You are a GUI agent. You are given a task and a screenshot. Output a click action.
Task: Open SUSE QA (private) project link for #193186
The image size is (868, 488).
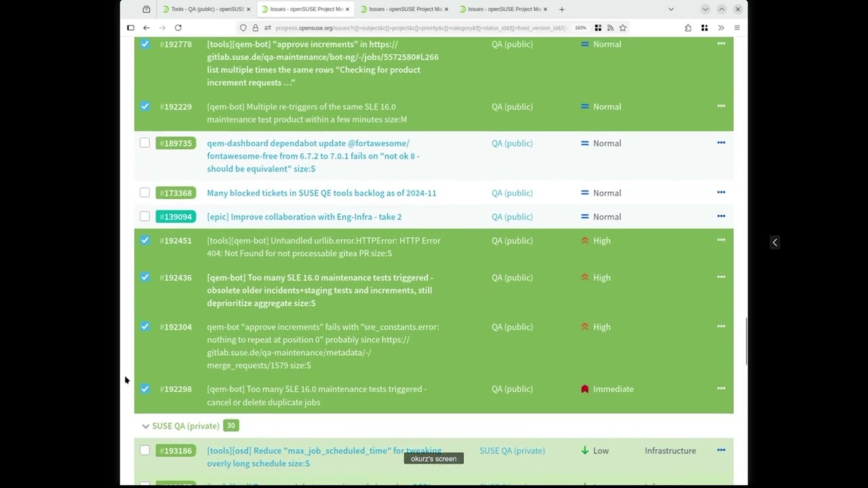click(x=512, y=451)
